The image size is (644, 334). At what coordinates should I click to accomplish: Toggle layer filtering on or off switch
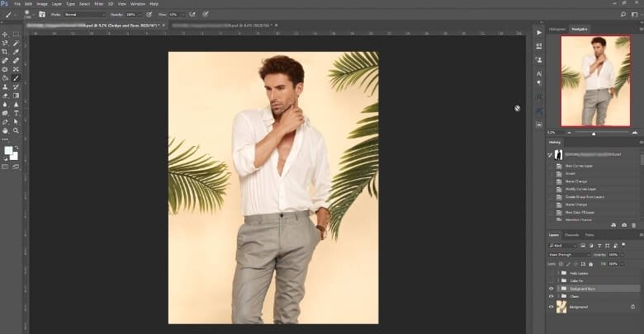click(623, 245)
